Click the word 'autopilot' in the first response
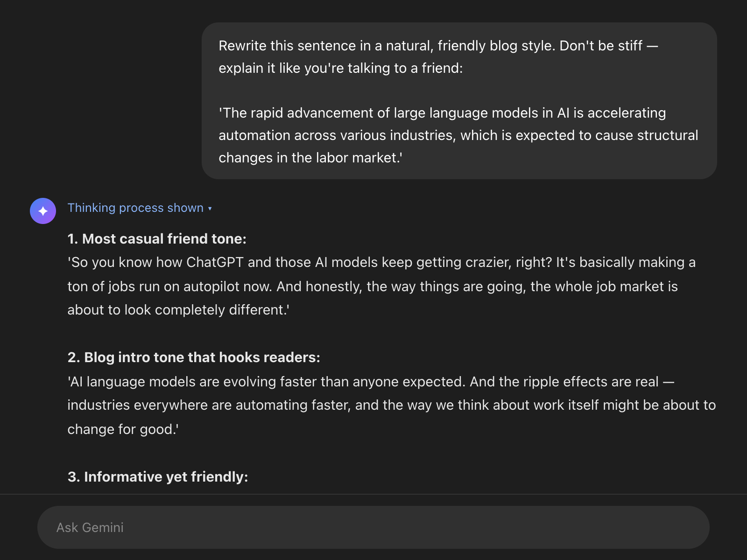Screen dimensions: 747x560 click(x=213, y=287)
